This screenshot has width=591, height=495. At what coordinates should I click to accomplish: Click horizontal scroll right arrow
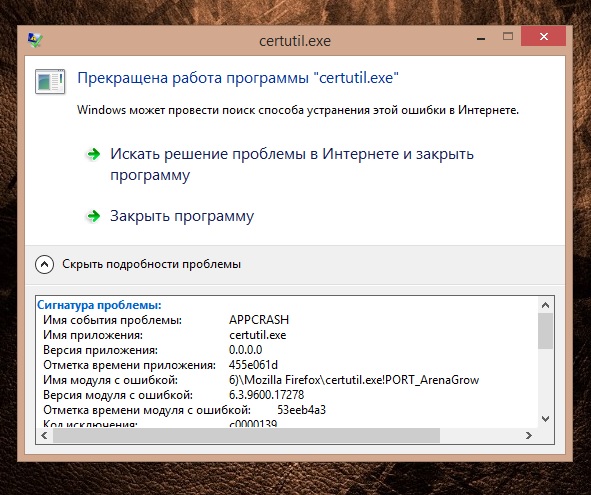tap(528, 435)
